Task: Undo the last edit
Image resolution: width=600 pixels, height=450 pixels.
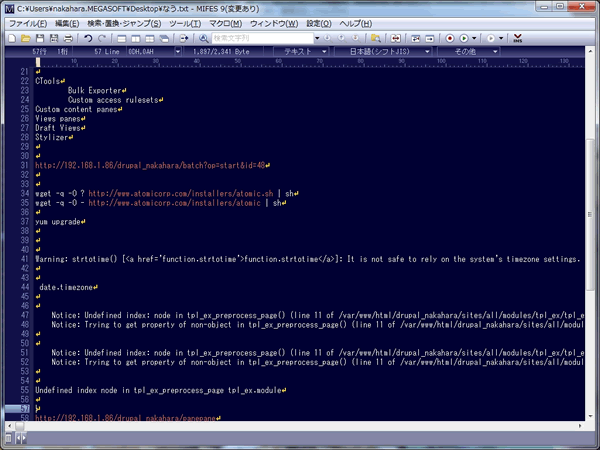Action: [88, 37]
